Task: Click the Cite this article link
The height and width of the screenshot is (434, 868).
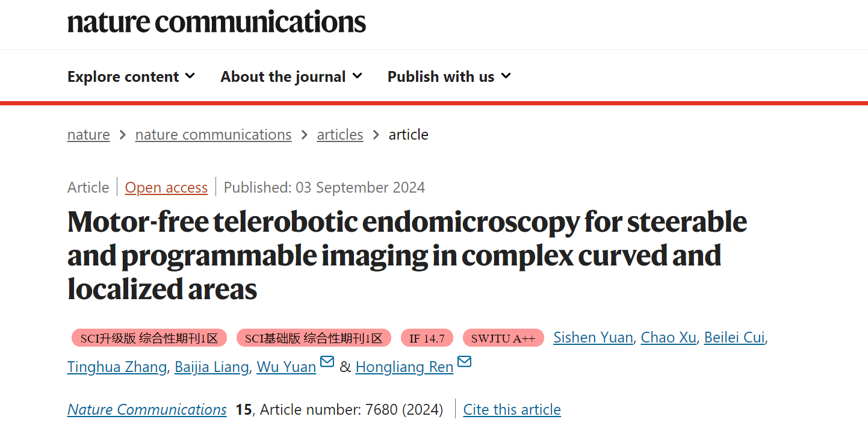Action: point(512,410)
